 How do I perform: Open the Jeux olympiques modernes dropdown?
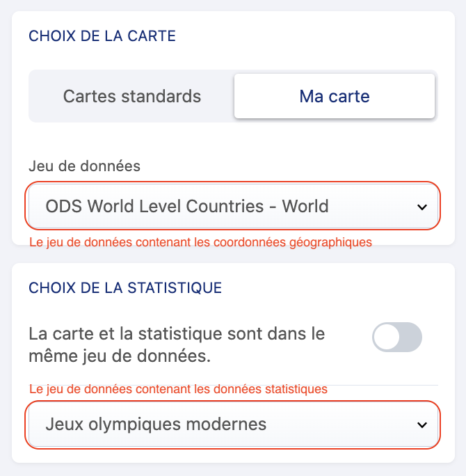[232, 424]
